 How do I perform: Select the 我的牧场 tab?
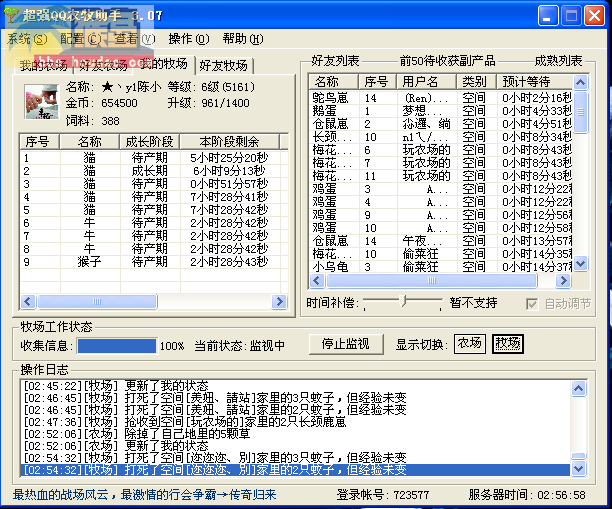pyautogui.click(x=164, y=64)
